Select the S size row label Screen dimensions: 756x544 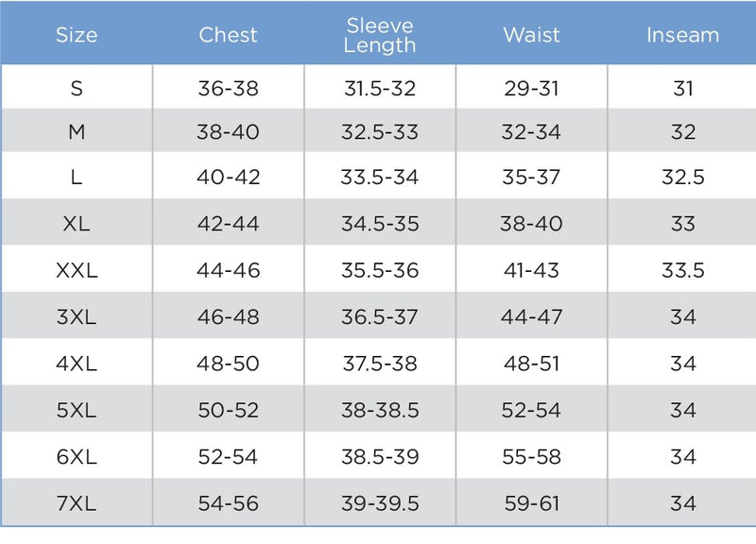(77, 88)
